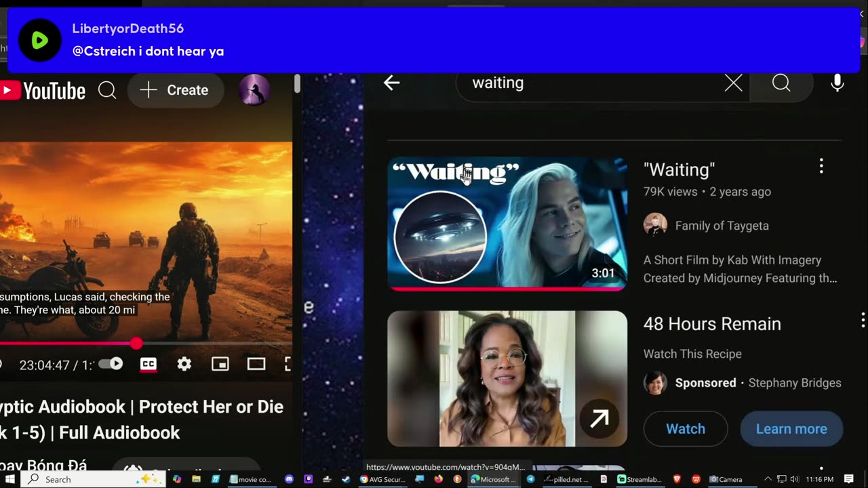Viewport: 868px width, 488px height.
Task: Open the YouTube home logo
Action: (x=43, y=91)
